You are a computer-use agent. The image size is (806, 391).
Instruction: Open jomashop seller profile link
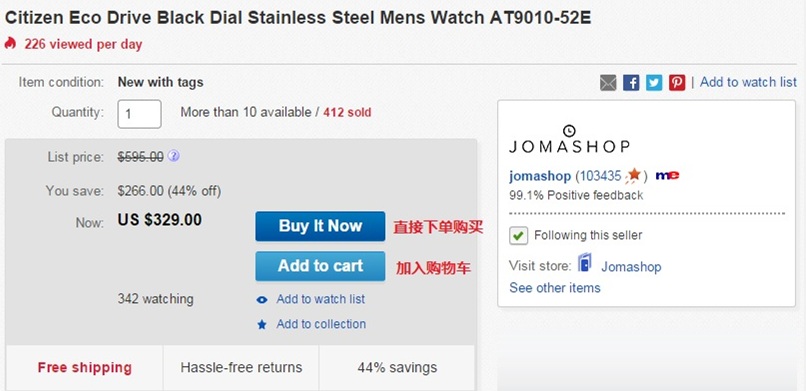[540, 176]
